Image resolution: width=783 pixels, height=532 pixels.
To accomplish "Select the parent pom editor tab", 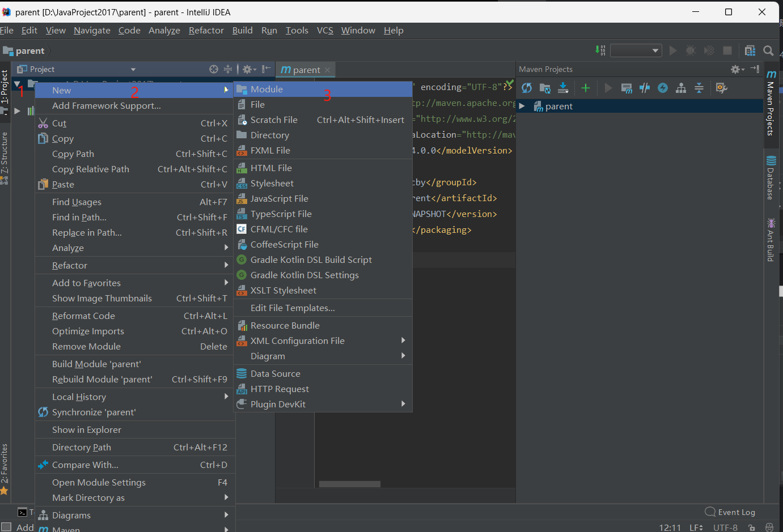I will (306, 70).
